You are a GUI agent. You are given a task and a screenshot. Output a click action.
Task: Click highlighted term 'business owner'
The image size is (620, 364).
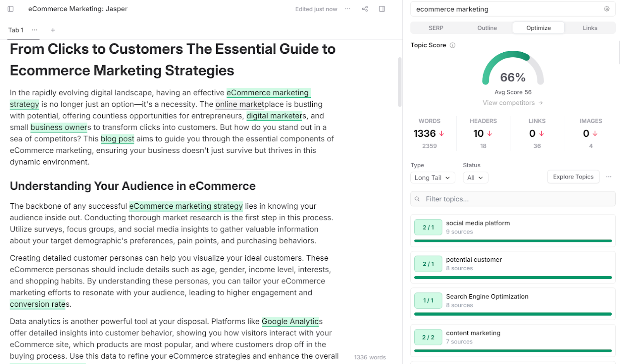coord(59,127)
